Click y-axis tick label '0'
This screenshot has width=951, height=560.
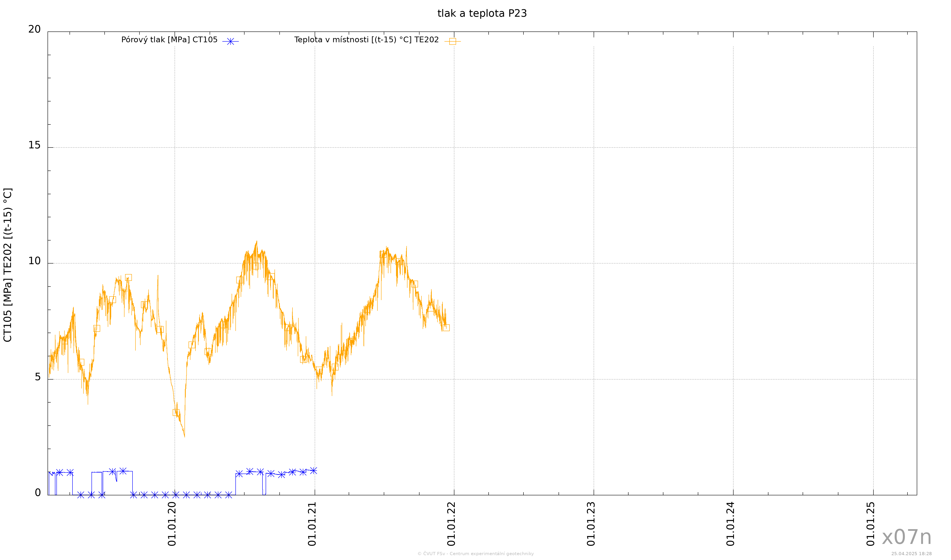(38, 493)
